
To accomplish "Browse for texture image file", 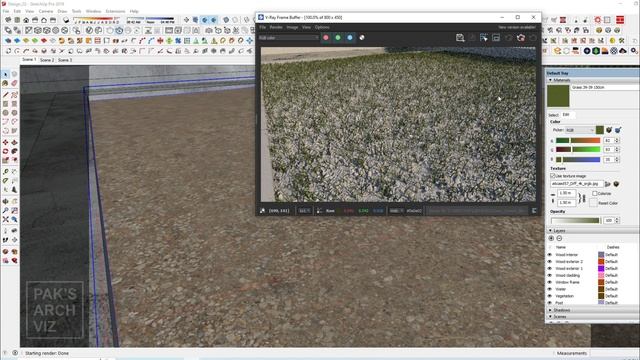I will [x=608, y=184].
